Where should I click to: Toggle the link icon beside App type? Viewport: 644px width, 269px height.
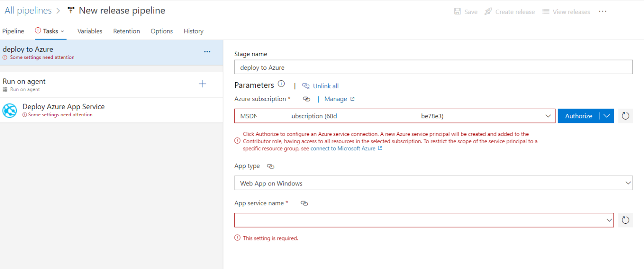tap(270, 166)
